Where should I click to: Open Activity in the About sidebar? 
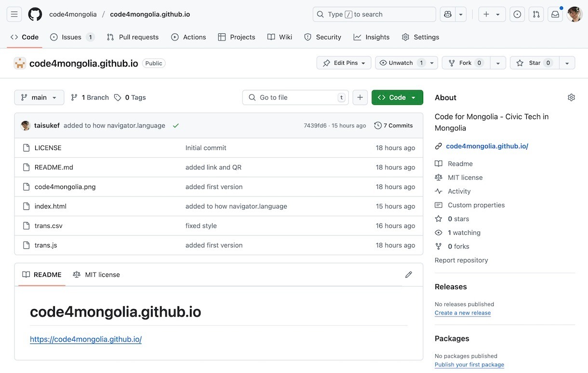click(459, 191)
